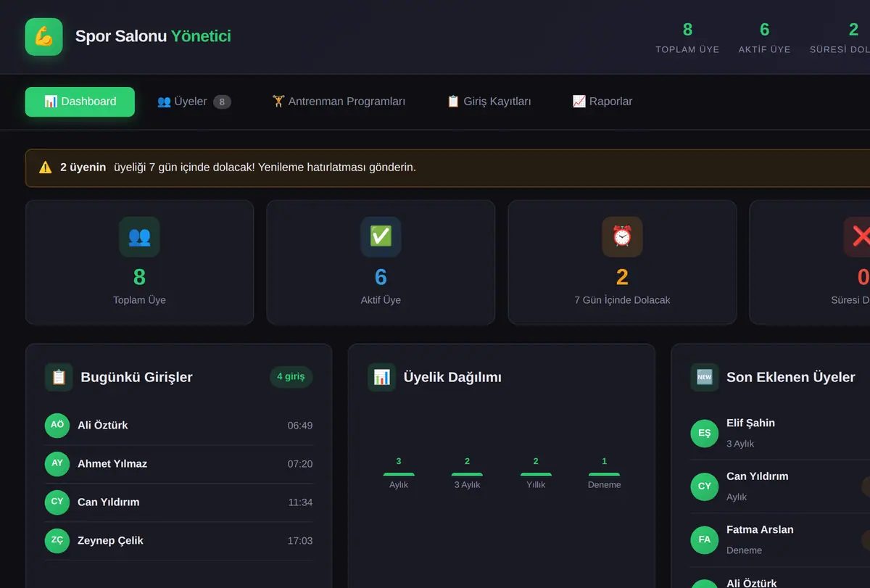Screen dimensions: 870x588
Task: Click the Yıllık membership bar
Action: (536, 474)
